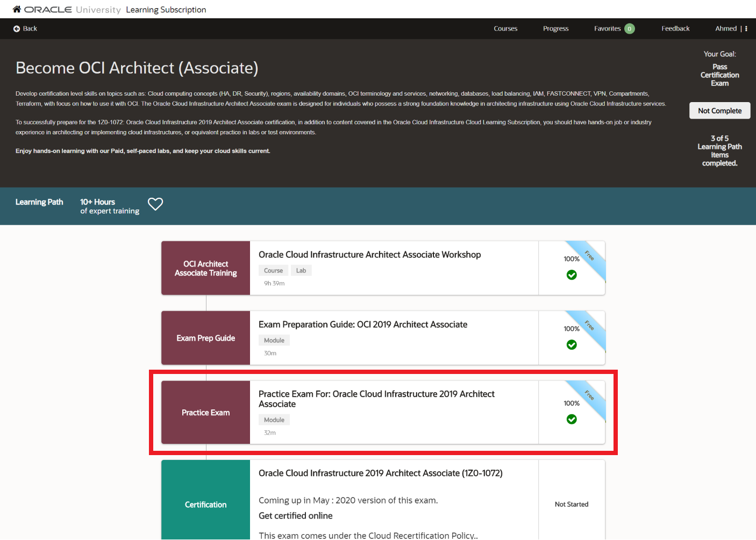Open the Progress menu item

click(x=555, y=28)
